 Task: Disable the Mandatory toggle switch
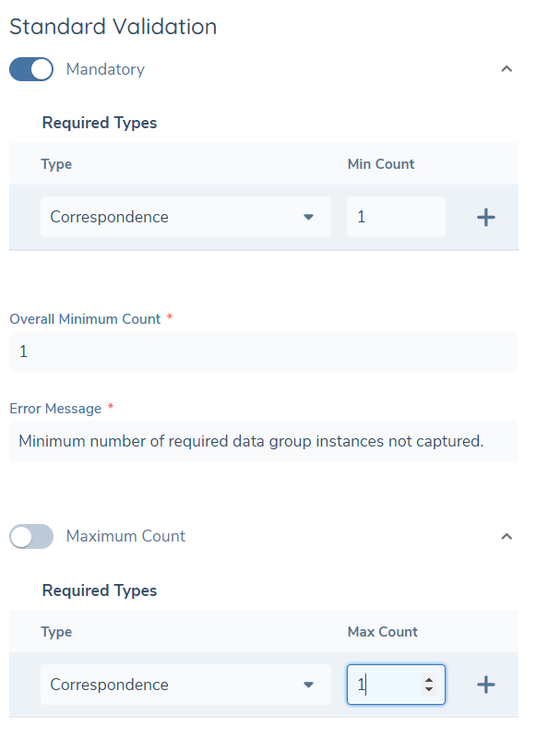tap(31, 69)
